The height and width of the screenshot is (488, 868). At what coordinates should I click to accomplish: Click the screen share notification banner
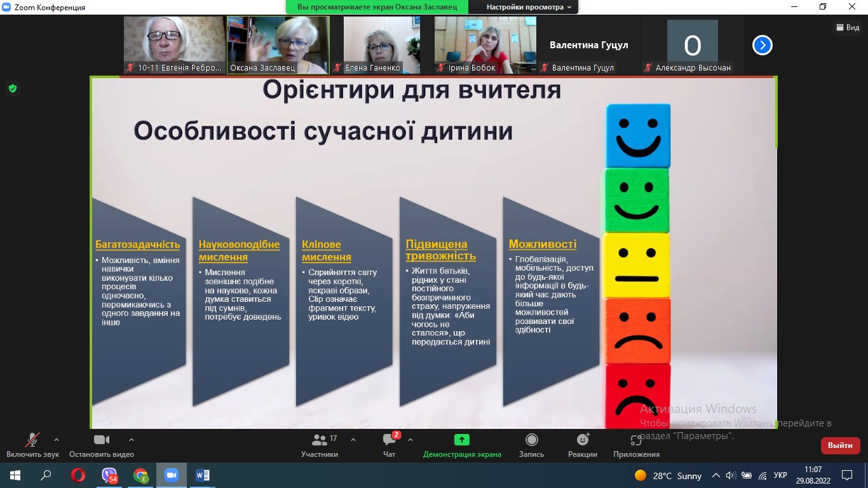pos(377,7)
